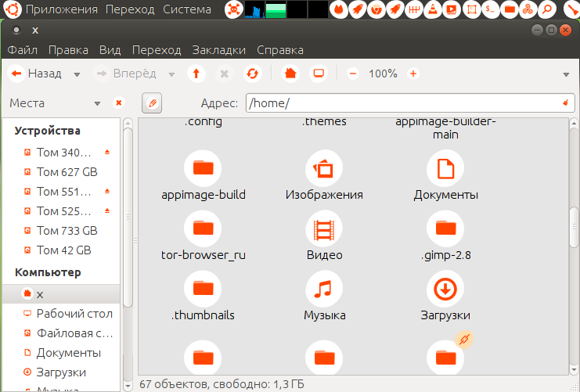580x392 pixels.
Task: Open Загрузки in sidebar
Action: click(61, 372)
